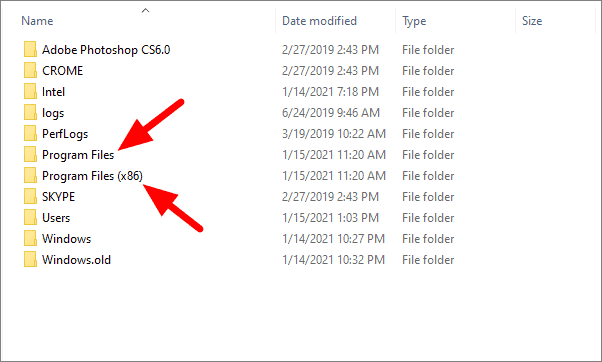
Task: Select the Program Files (x86) folder name
Action: 92,176
